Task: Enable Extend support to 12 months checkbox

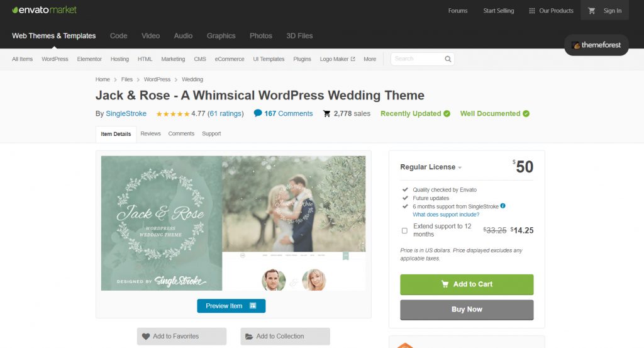Action: (x=404, y=230)
